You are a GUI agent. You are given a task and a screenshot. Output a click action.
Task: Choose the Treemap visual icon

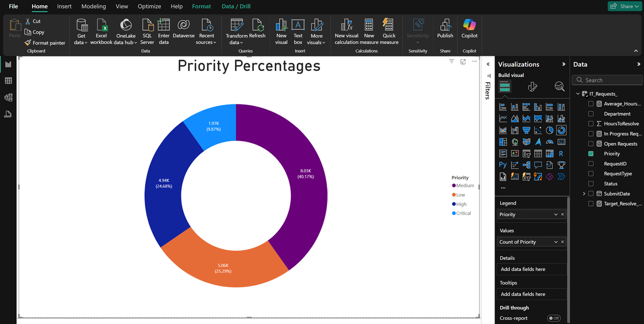click(x=503, y=142)
